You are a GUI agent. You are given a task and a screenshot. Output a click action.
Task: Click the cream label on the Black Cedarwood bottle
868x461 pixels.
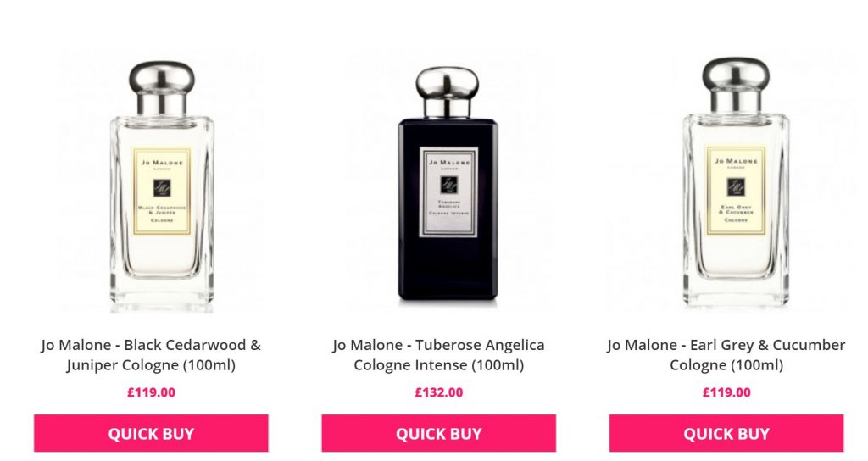pos(162,191)
